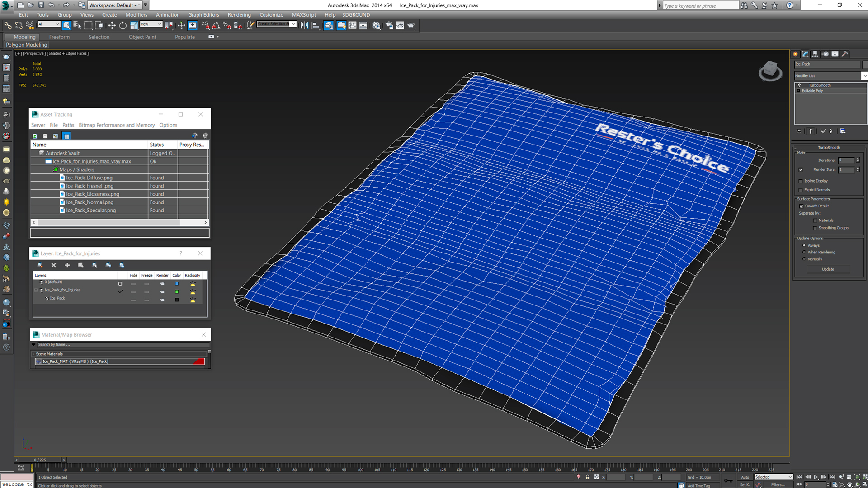Select the Move tool in main toolbar
This screenshot has width=868, height=488.
pyautogui.click(x=112, y=25)
